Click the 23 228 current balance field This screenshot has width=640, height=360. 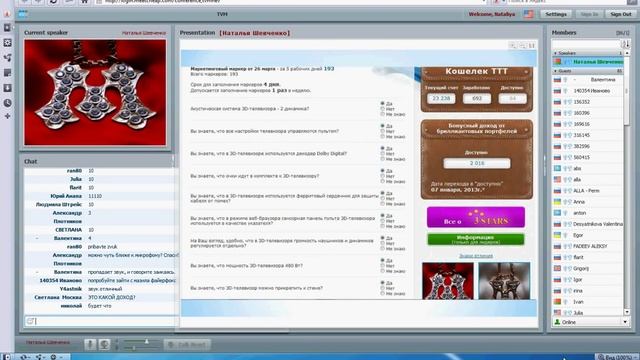tap(441, 98)
